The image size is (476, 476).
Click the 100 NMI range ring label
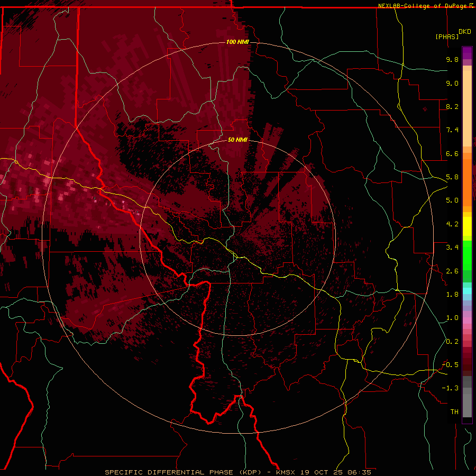(237, 42)
